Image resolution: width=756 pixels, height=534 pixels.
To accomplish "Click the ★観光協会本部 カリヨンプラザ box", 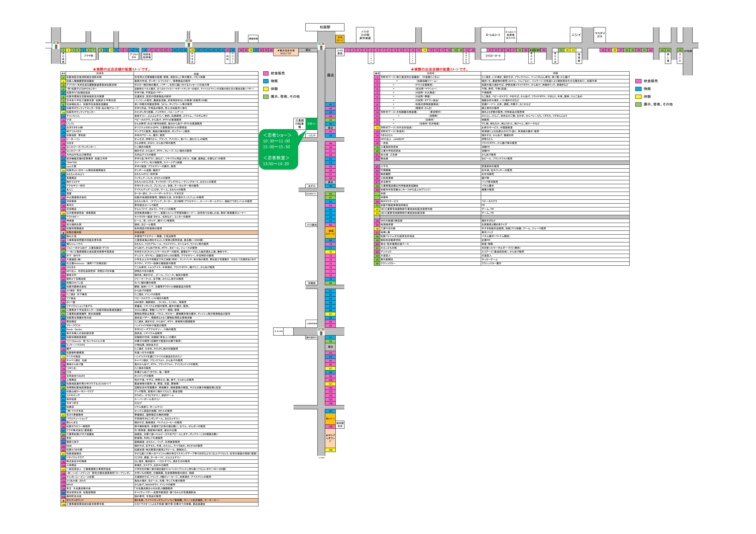I will pos(286,52).
